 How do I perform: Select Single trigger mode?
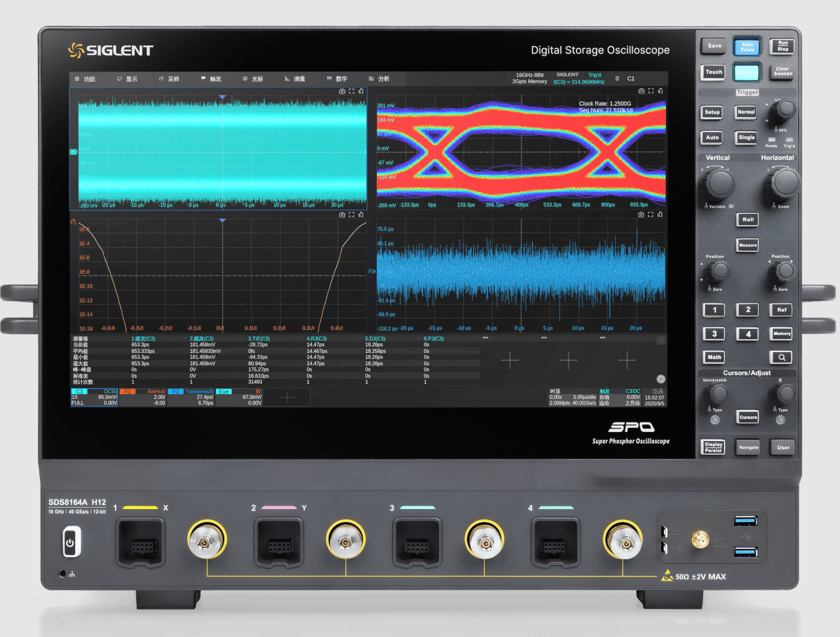746,137
